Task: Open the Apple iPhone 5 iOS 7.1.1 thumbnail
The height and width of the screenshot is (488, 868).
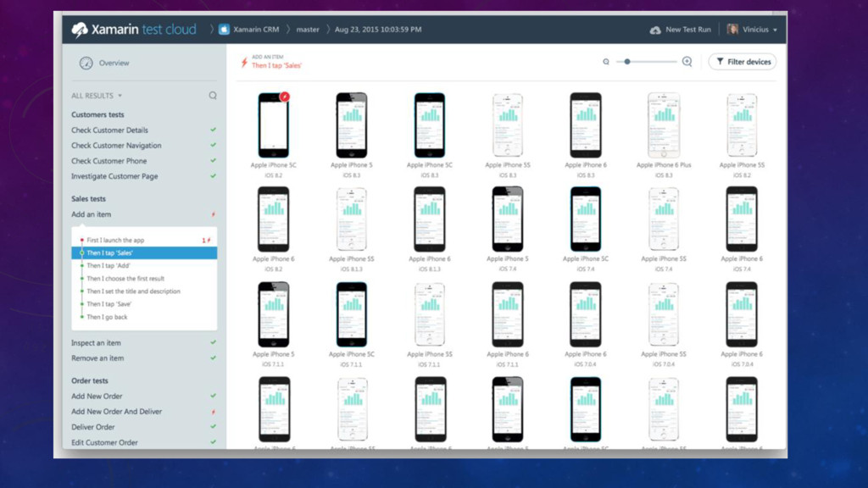Action: (274, 314)
